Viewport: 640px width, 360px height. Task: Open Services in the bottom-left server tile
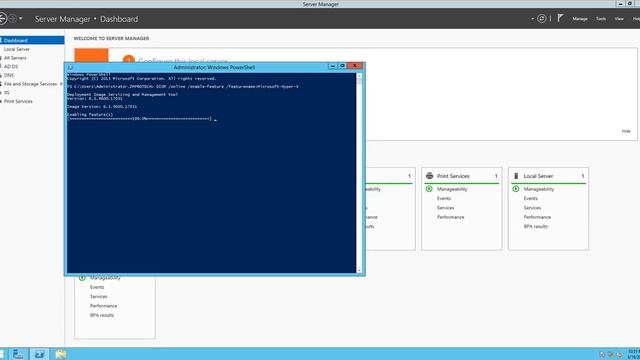pos(98,297)
